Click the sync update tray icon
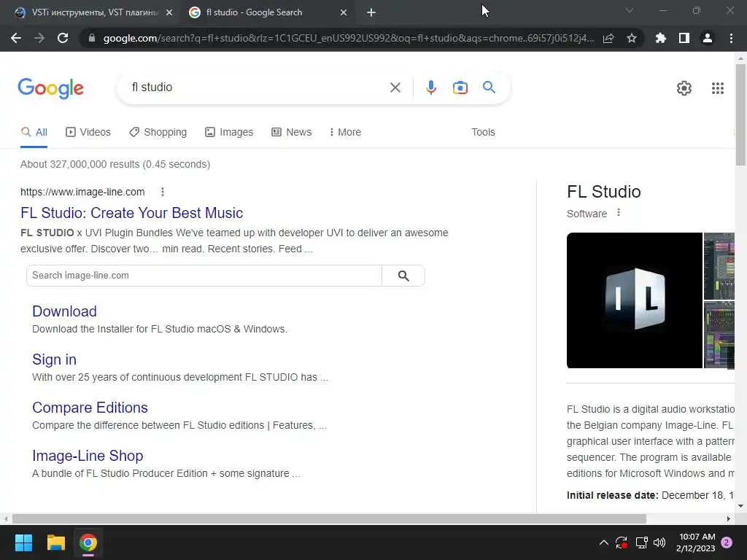The image size is (747, 560). [x=622, y=542]
